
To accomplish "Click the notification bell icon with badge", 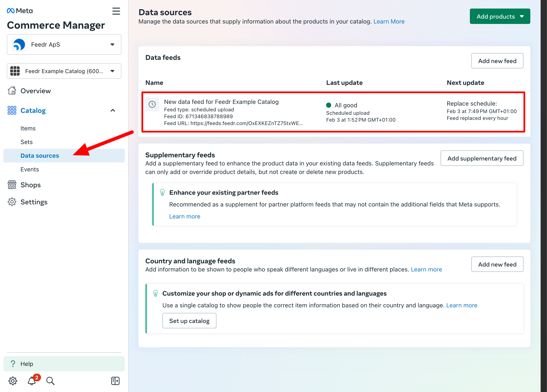I will coord(31,380).
